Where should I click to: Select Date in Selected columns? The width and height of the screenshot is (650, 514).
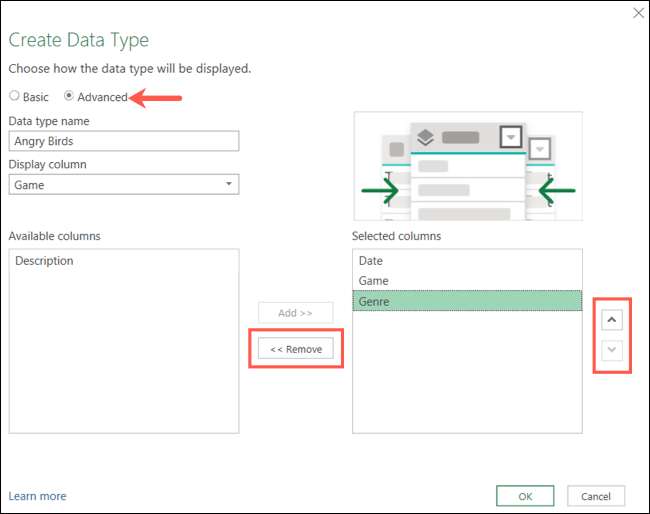pos(371,261)
